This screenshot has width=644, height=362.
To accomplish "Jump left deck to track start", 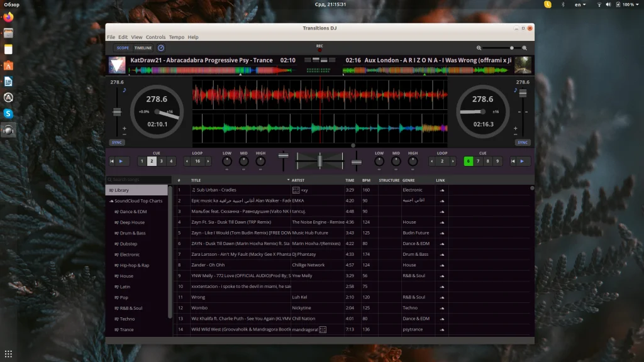I will (112, 161).
